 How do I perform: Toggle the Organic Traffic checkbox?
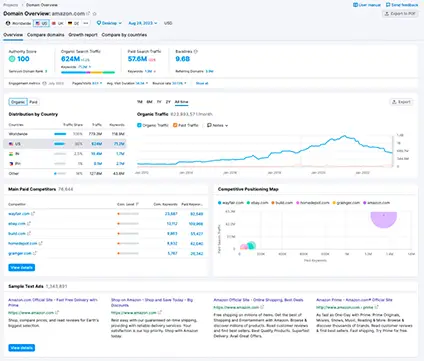point(139,125)
